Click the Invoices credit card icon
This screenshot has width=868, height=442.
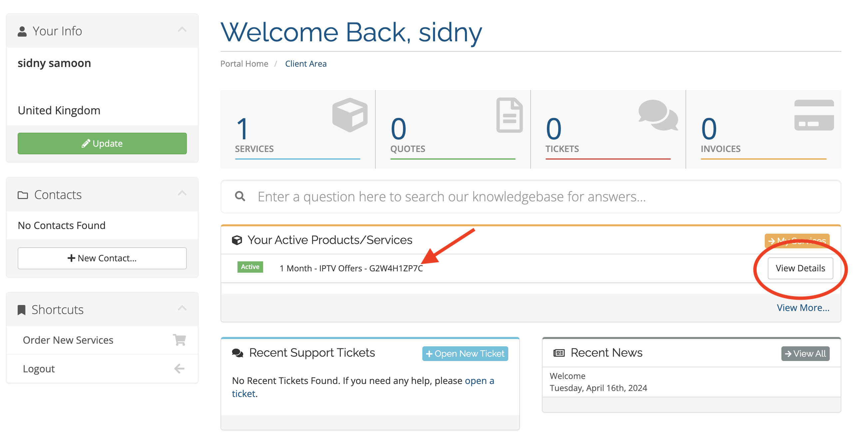tap(814, 115)
